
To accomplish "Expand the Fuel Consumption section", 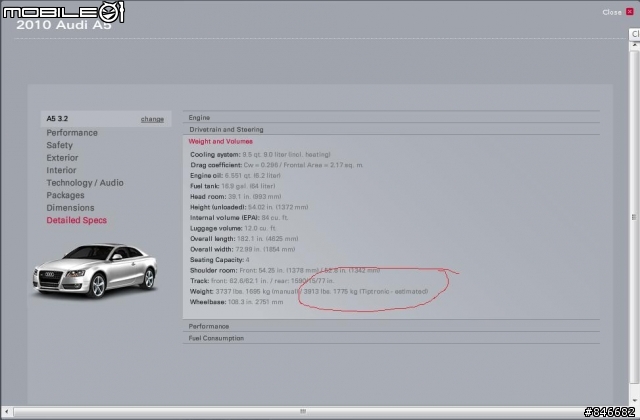I will click(391, 338).
